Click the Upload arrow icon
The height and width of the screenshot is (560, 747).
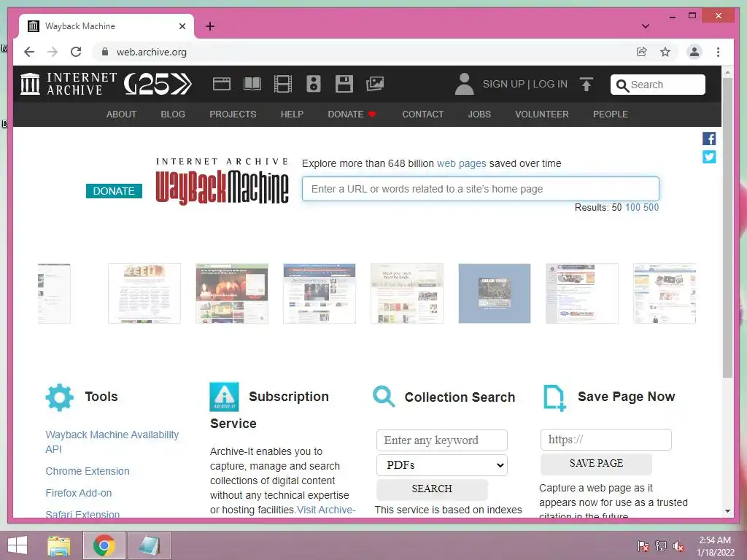(x=587, y=85)
